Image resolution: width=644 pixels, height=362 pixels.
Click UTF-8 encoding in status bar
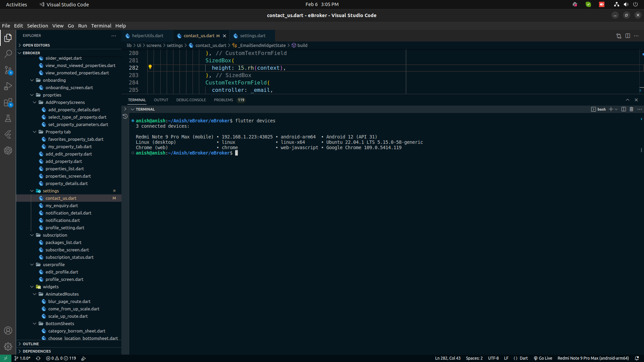493,358
